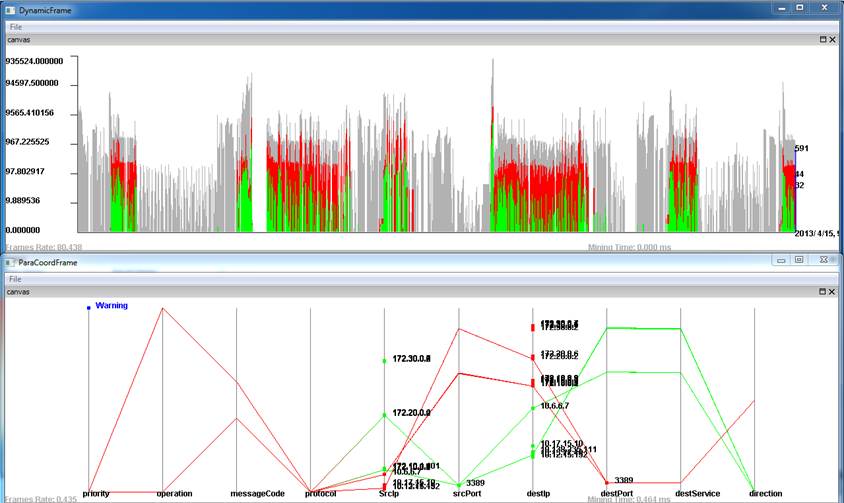Screen dimensions: 844x503
Task: Click the Frames Rate: 80.438 status text
Action: [44, 247]
